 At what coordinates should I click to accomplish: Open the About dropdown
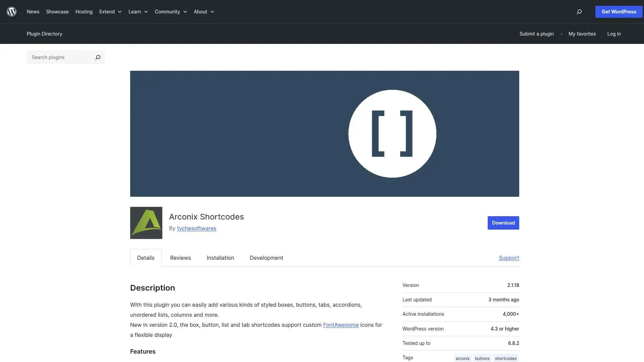coord(204,12)
